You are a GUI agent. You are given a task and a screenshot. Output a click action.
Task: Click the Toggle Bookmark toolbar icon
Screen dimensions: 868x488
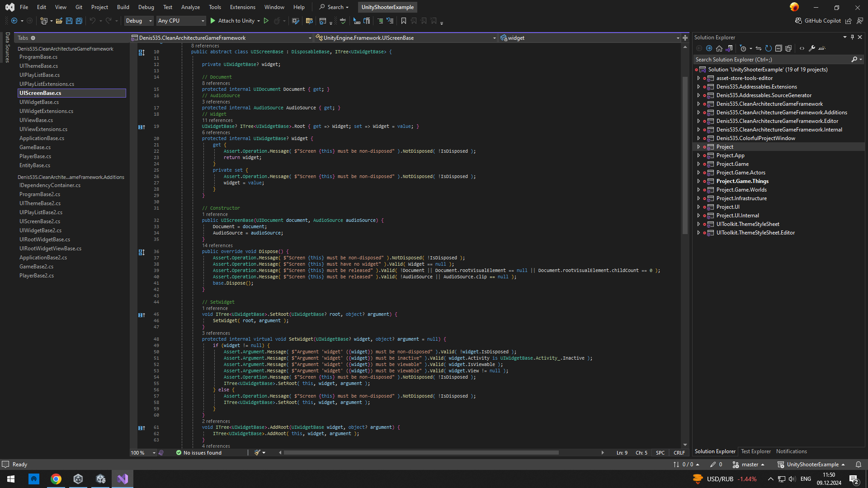tap(404, 21)
